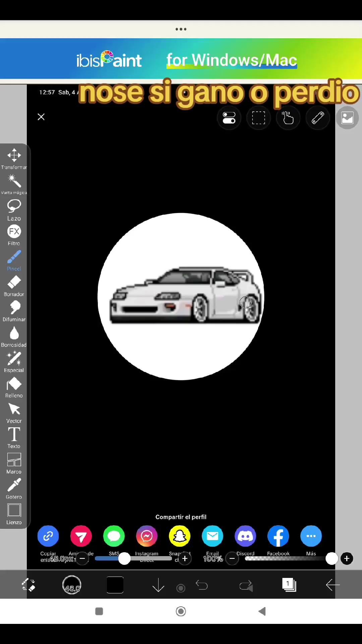The height and width of the screenshot is (644, 362).
Task: Select the Borrador eraser tool
Action: 14,286
